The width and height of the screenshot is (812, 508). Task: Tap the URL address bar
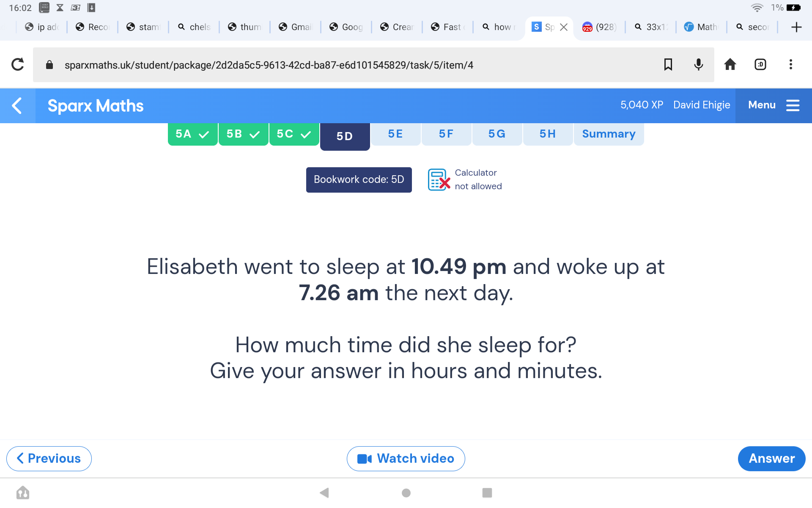coord(373,65)
